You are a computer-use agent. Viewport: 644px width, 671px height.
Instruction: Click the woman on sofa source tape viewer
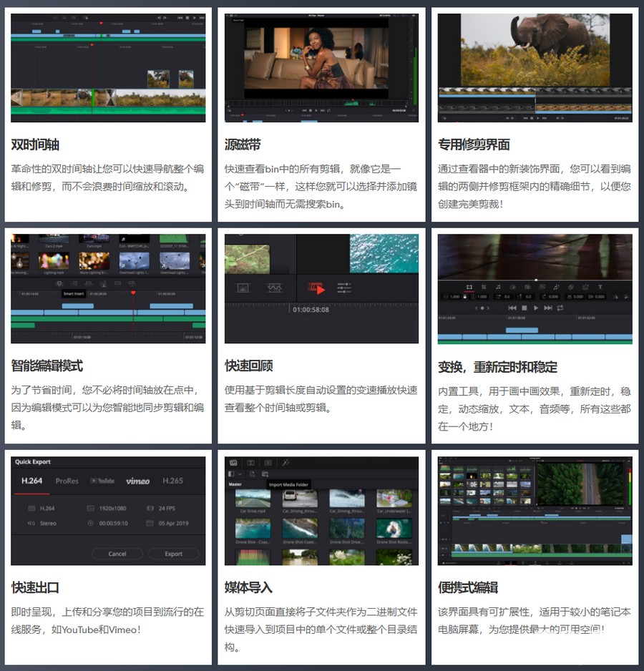tap(316, 58)
